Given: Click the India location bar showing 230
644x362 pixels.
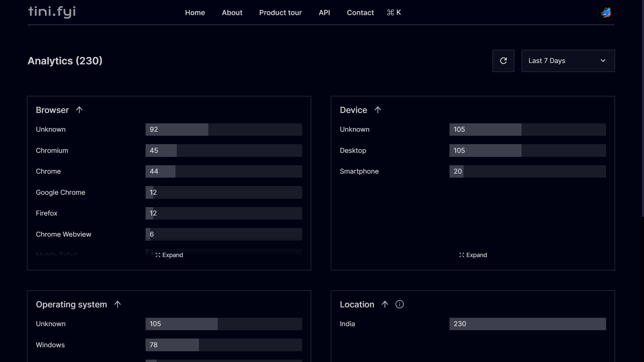Looking at the screenshot, I should point(528,324).
